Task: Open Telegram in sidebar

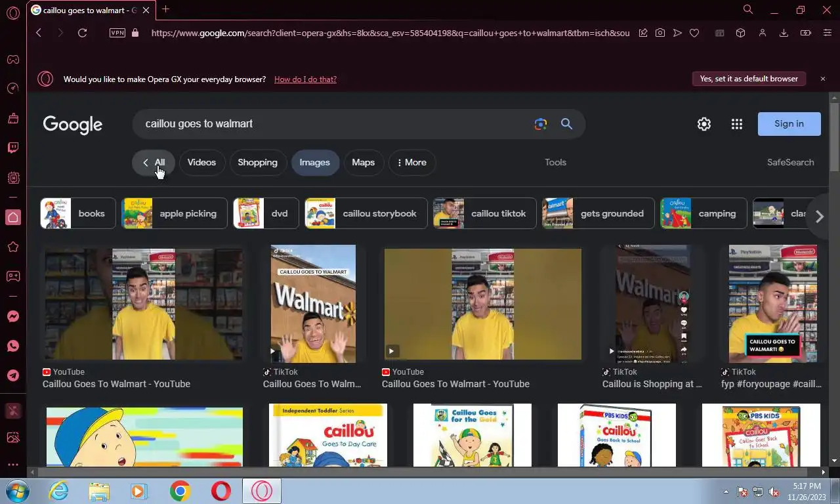Action: [x=12, y=375]
